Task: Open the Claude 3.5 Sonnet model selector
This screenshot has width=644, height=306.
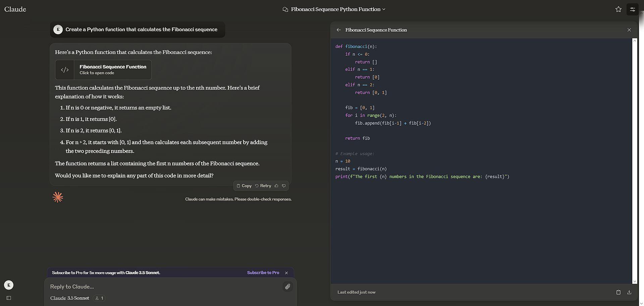Action: (70, 298)
